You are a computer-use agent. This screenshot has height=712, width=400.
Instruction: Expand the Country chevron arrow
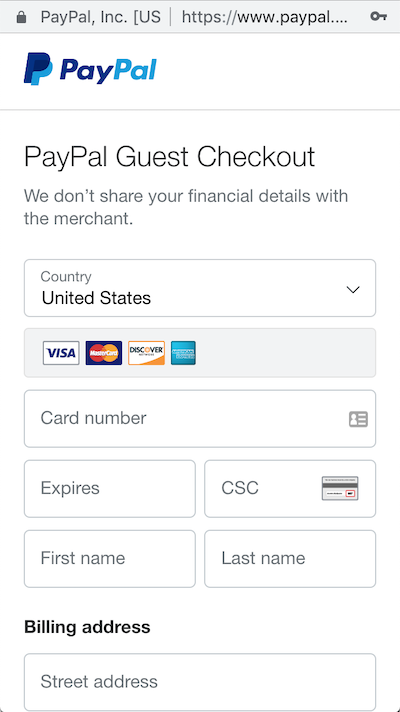pos(353,290)
